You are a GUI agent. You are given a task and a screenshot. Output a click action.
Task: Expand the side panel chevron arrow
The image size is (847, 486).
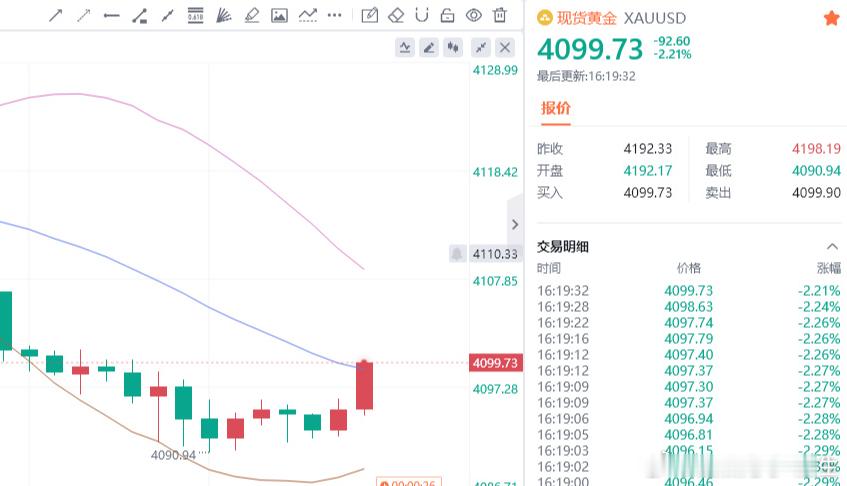tap(515, 224)
